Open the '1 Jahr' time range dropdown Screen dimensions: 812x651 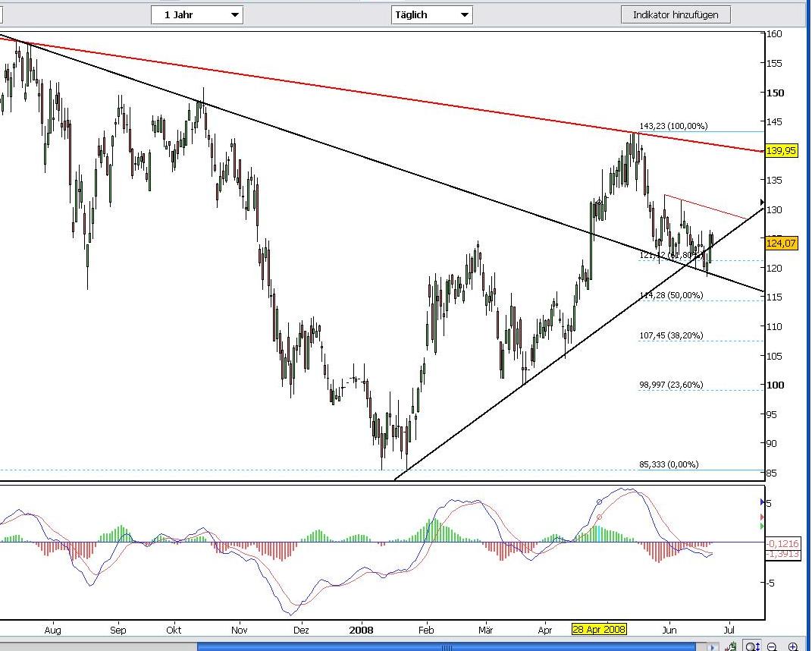point(197,14)
